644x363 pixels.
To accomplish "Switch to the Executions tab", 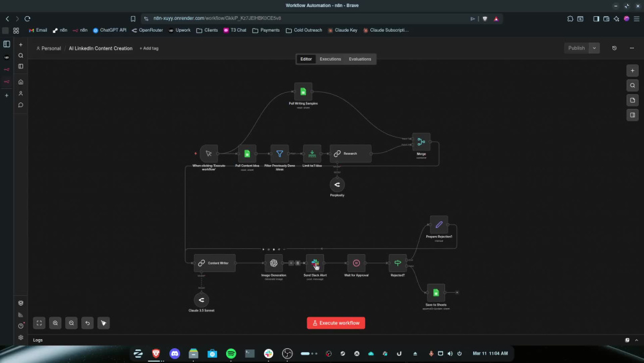I will pos(330,59).
